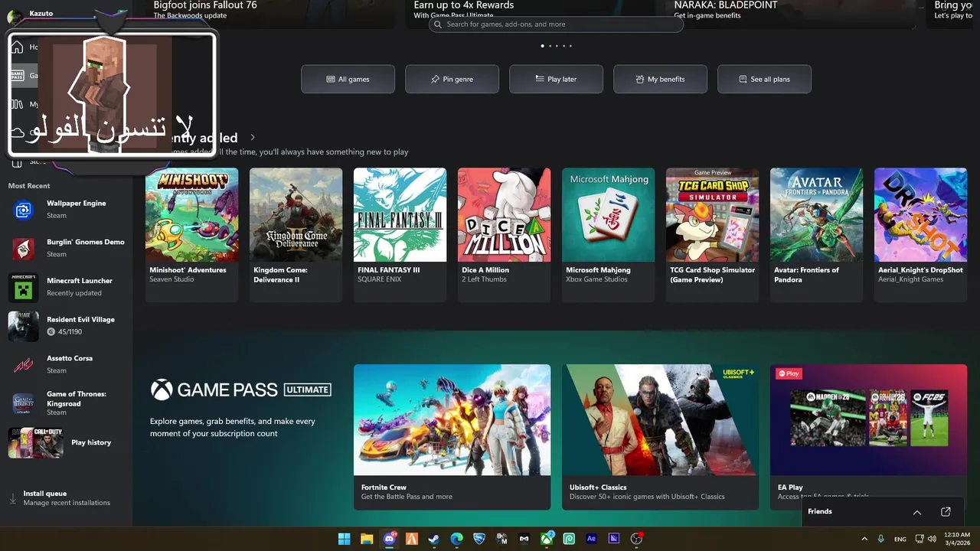Focus the search for games field
This screenshot has width=980, height=551.
click(556, 24)
